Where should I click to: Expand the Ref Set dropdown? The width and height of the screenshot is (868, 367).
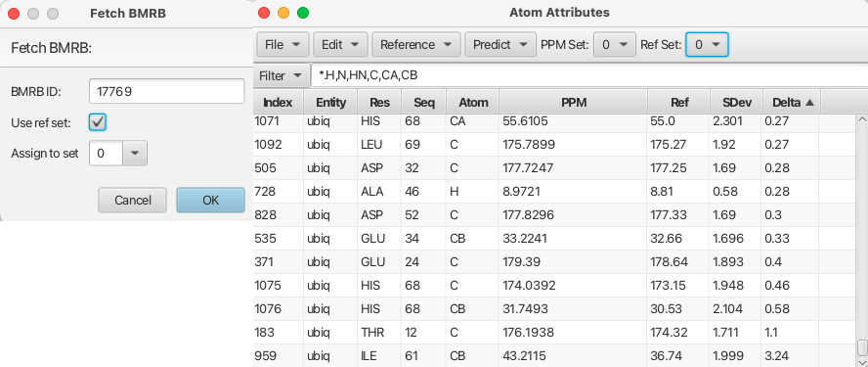(x=707, y=45)
